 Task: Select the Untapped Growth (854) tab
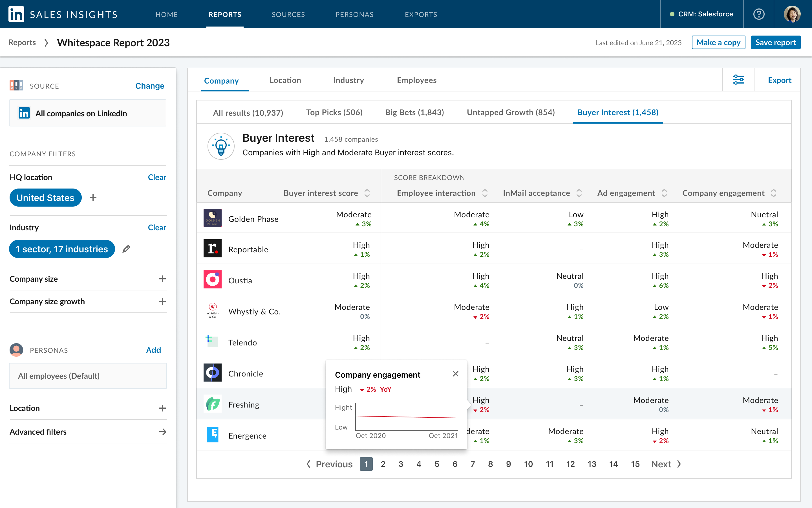(511, 112)
